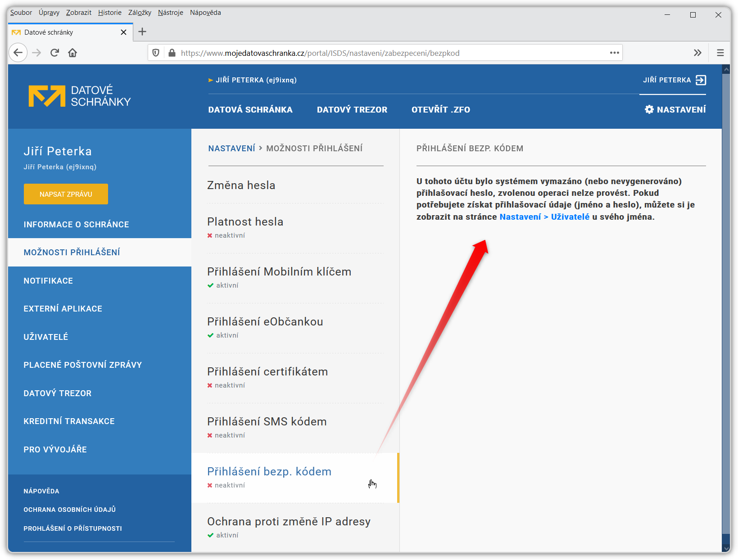Click the browser back arrow button

click(18, 53)
